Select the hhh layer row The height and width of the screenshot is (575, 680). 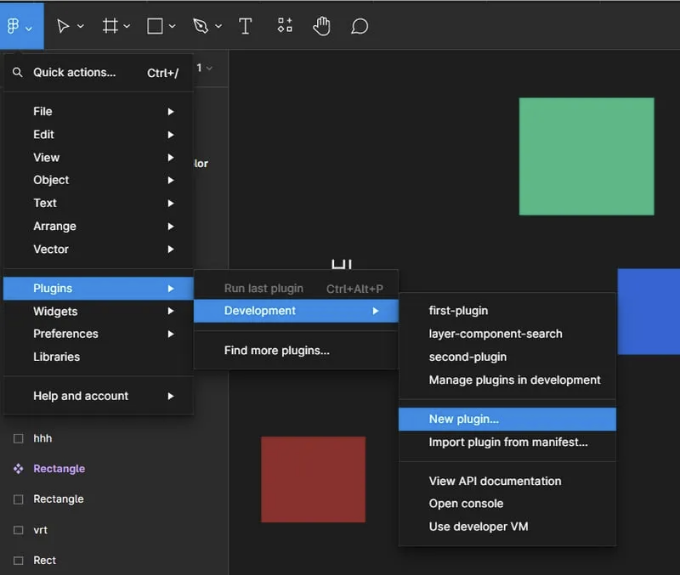[114, 438]
